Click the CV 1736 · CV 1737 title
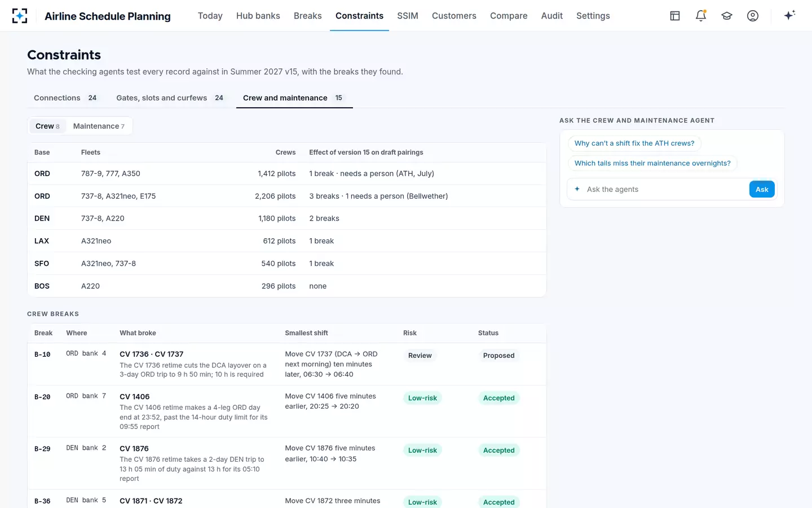812x508 pixels. (x=151, y=354)
